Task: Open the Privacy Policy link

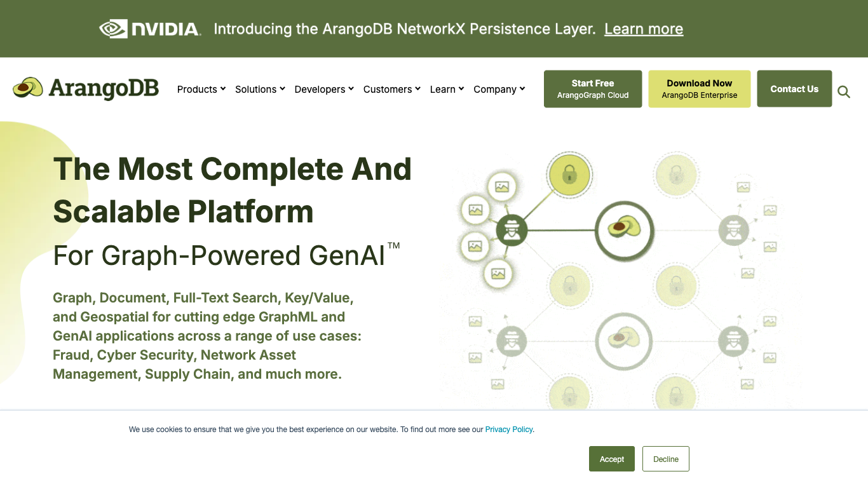Action: tap(509, 430)
